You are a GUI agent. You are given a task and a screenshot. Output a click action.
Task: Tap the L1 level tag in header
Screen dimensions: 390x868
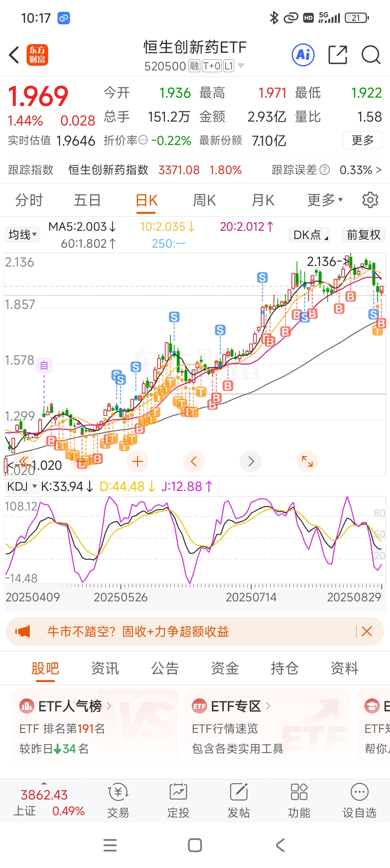point(229,66)
